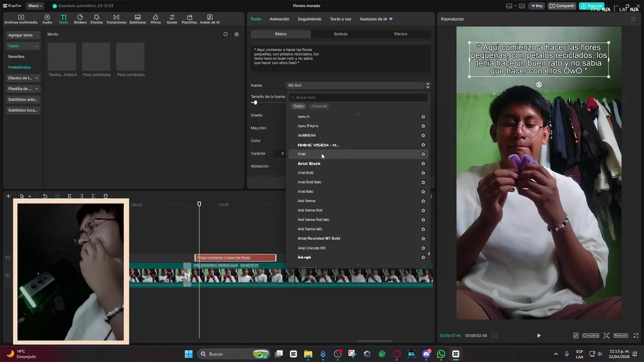Click the undo arrow in timeline toolbar
Screen dimensions: 644x362
coord(45,196)
